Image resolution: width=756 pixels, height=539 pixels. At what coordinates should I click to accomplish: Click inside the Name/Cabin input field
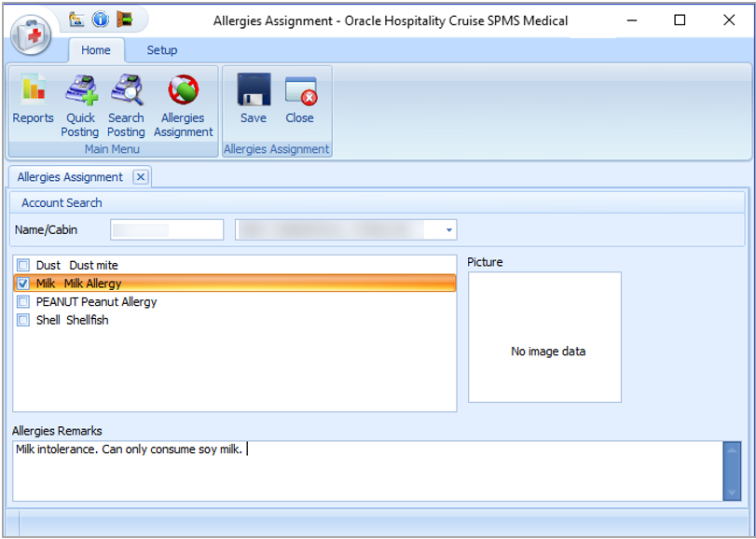pyautogui.click(x=166, y=229)
